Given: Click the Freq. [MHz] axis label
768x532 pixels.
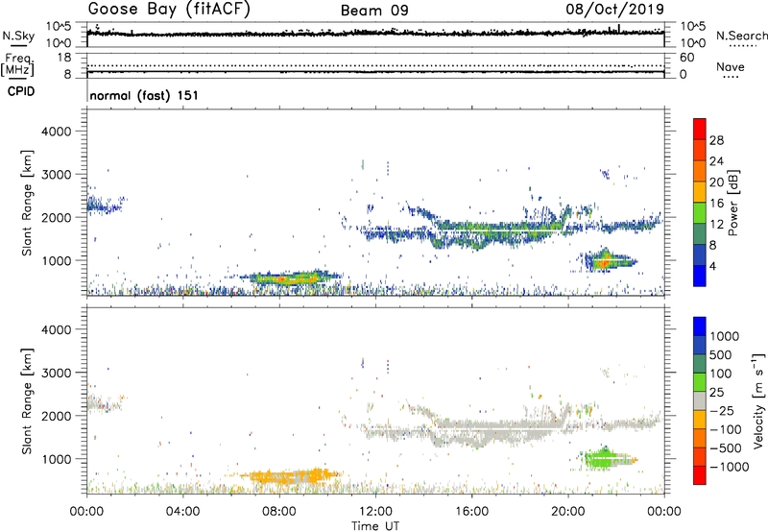Looking at the screenshot, I should 17,65.
